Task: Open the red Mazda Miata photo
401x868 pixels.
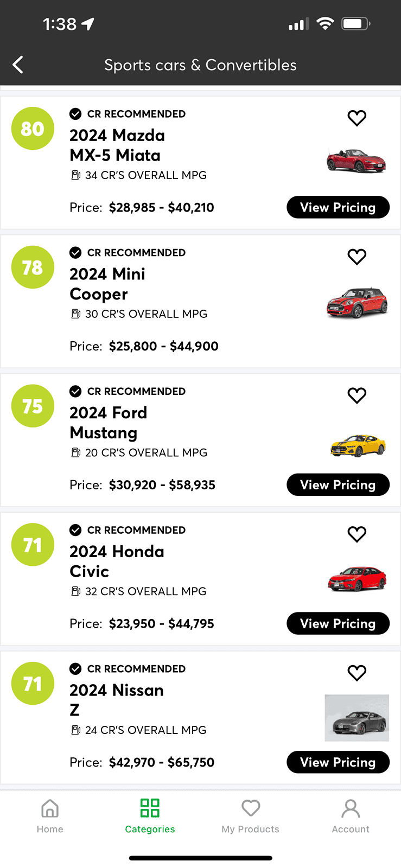Action: (x=357, y=161)
